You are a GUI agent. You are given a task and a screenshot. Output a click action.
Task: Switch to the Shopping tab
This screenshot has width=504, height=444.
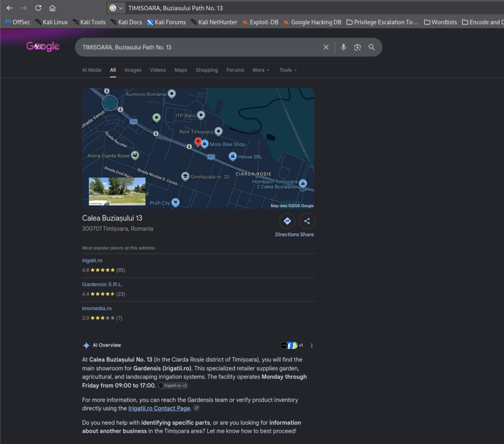(x=207, y=70)
